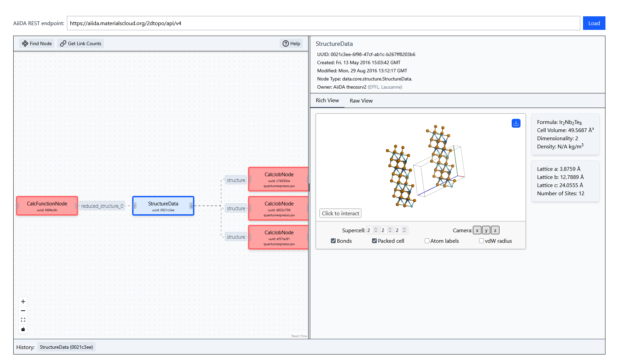
Task: Turn on vdW radius display
Action: tap(481, 241)
